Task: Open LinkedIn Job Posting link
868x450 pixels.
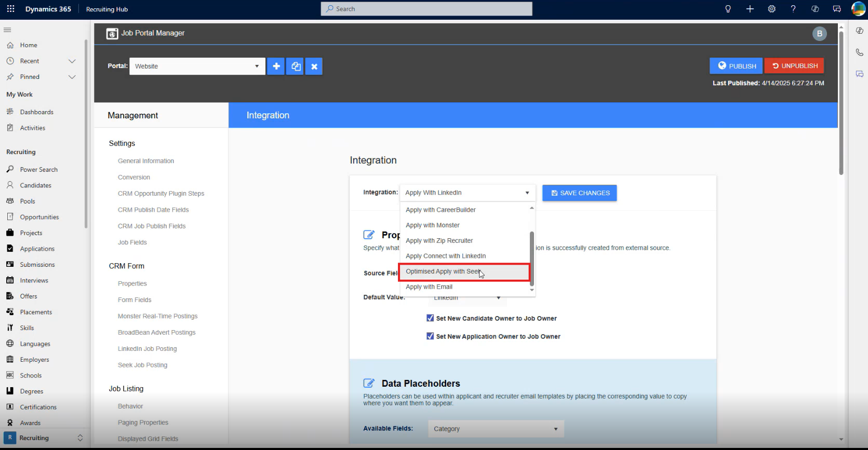Action: [x=147, y=349]
